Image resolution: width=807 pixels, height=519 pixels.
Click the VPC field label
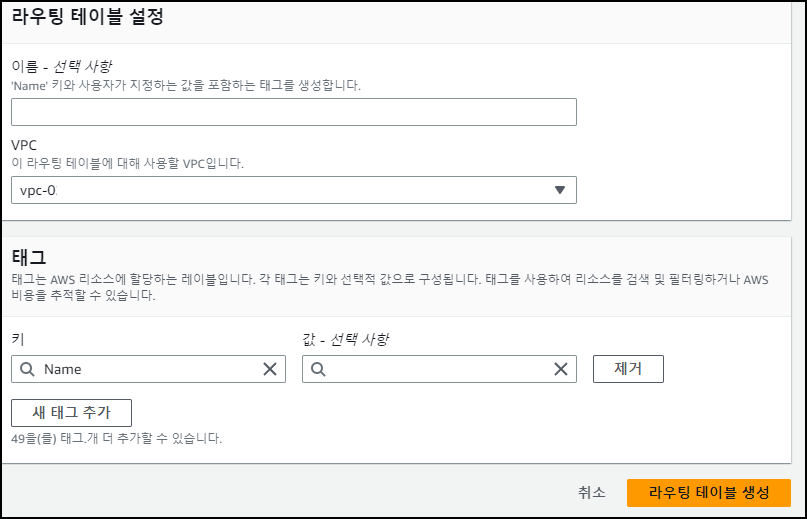[x=24, y=145]
